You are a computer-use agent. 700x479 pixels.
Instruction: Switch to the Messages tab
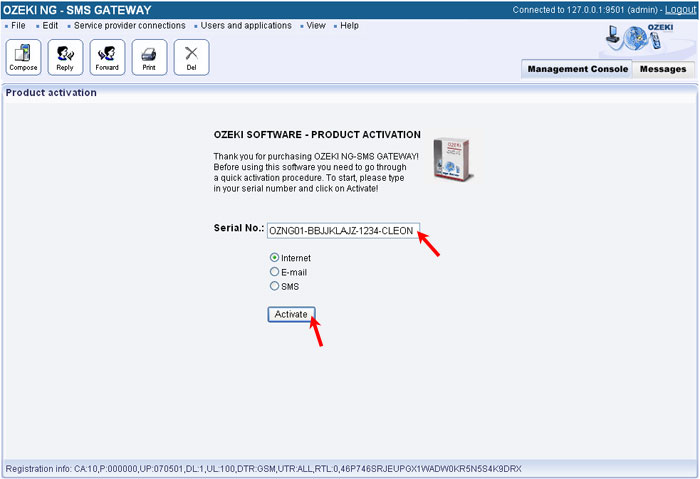click(663, 69)
